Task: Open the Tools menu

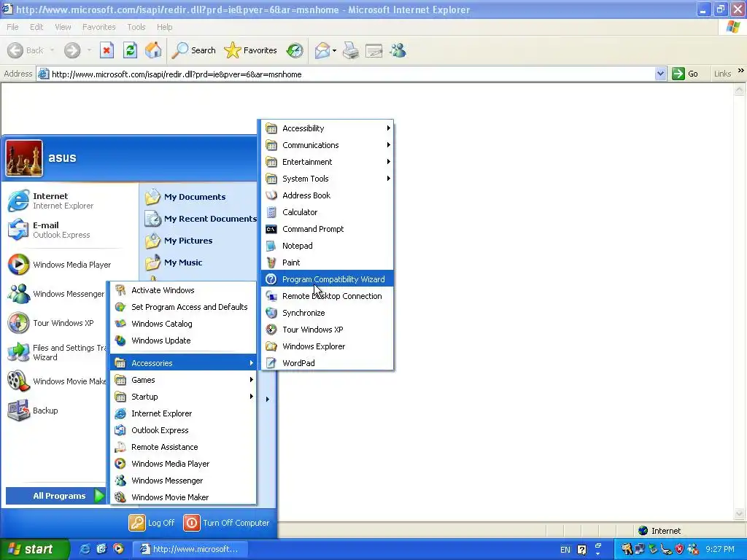Action: 136,27
